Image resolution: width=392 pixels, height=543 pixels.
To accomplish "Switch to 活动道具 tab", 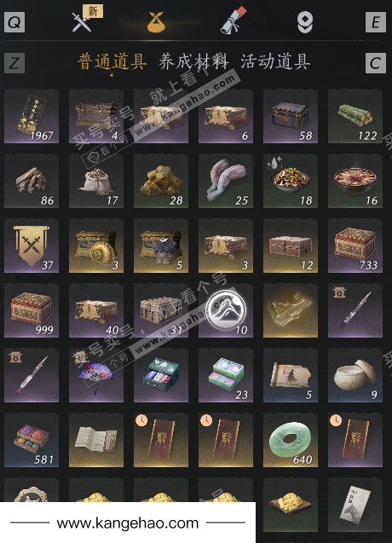I will tap(275, 62).
